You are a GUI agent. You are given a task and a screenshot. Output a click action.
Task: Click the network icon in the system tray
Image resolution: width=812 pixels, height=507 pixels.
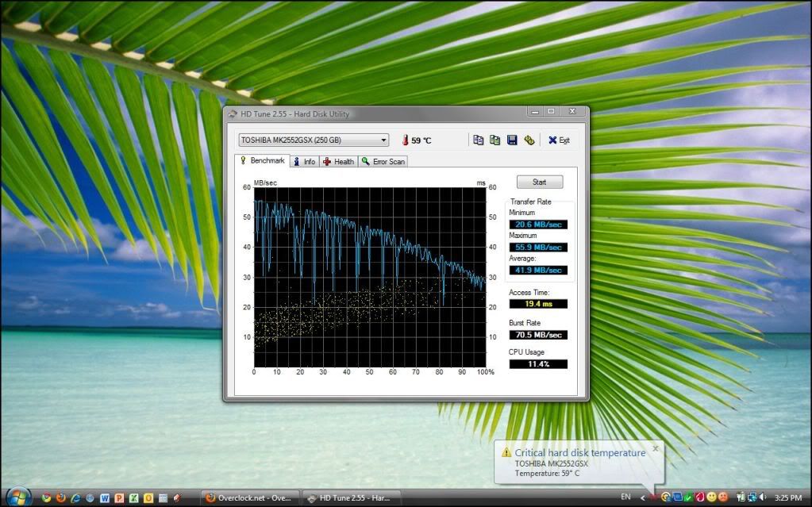(752, 498)
